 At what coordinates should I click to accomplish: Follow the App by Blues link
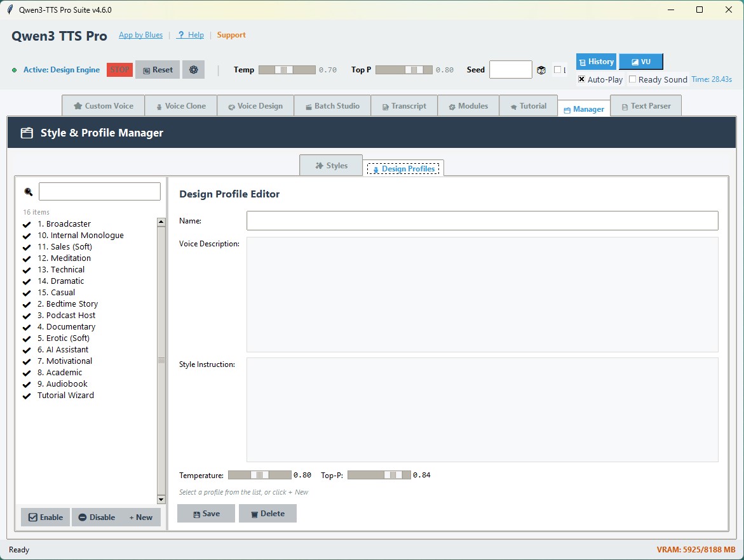point(140,35)
